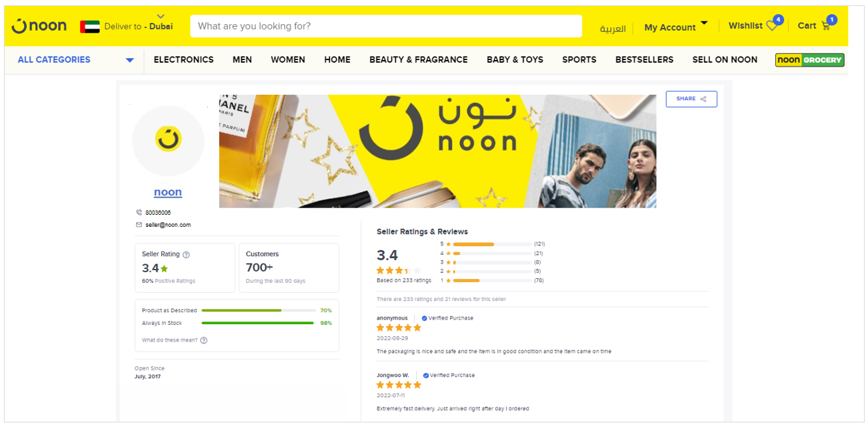Click the noon logo in header

coord(39,26)
